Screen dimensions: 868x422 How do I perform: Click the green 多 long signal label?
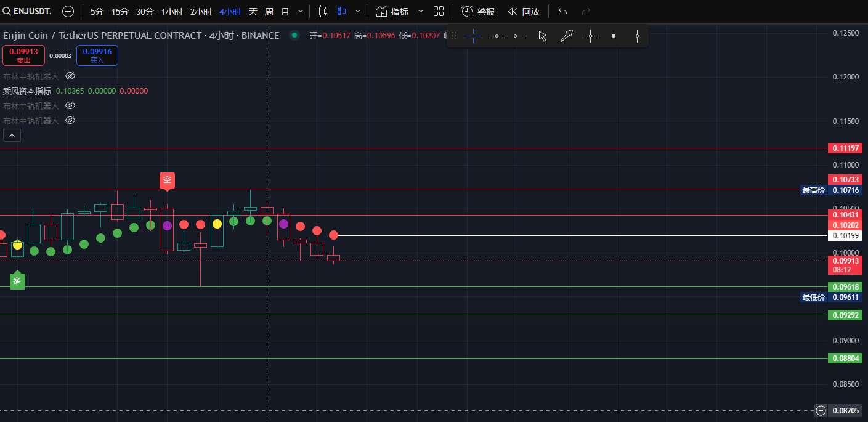pyautogui.click(x=17, y=280)
